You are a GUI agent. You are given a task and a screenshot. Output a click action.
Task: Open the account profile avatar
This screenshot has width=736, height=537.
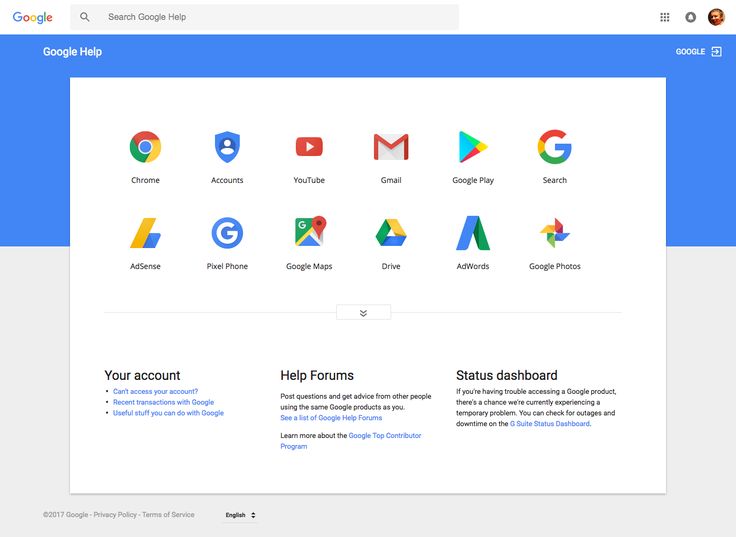(716, 17)
